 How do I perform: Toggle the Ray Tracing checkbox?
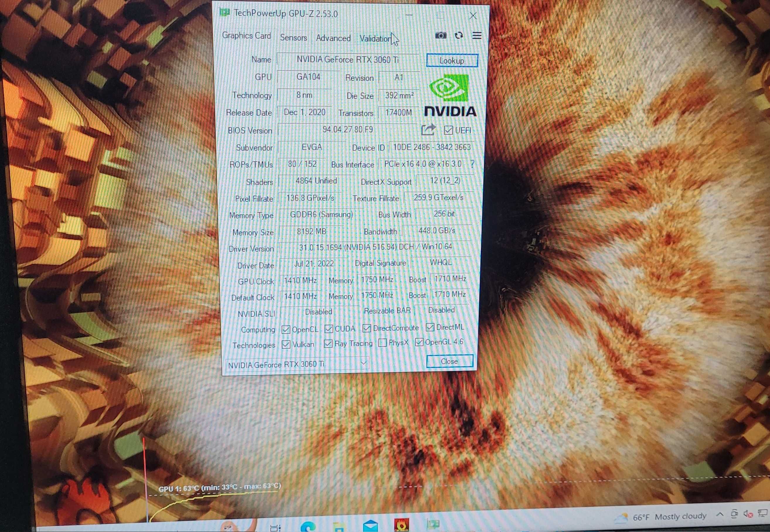point(328,343)
